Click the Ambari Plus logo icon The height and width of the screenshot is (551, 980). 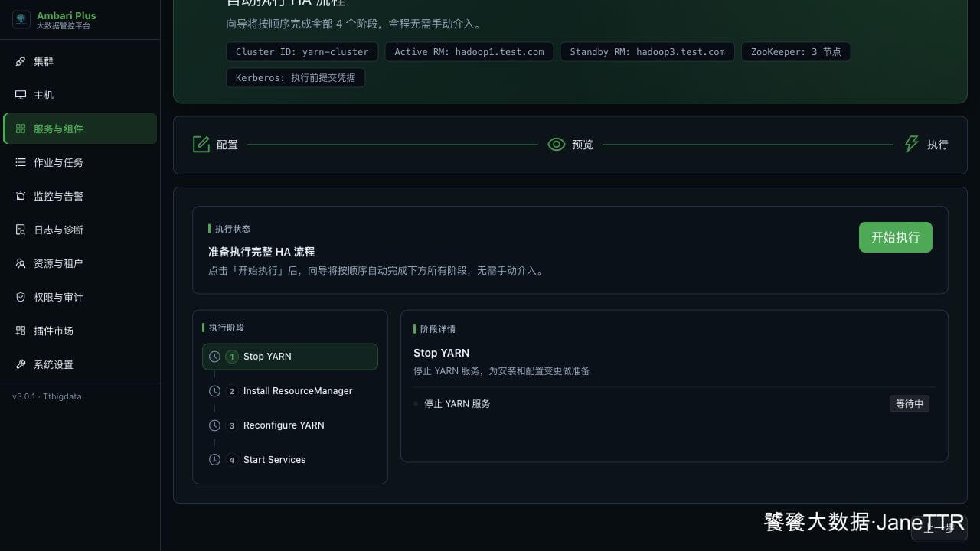pyautogui.click(x=21, y=20)
